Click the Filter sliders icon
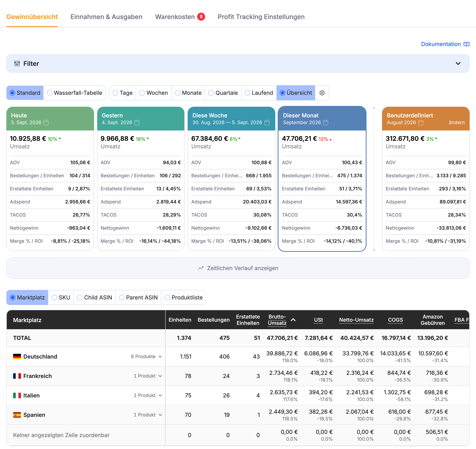 17,63
